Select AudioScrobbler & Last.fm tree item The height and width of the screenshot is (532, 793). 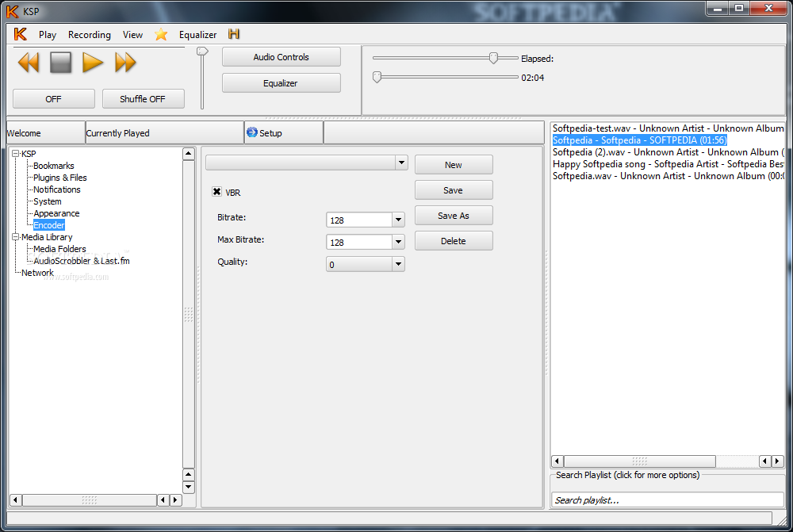point(82,260)
